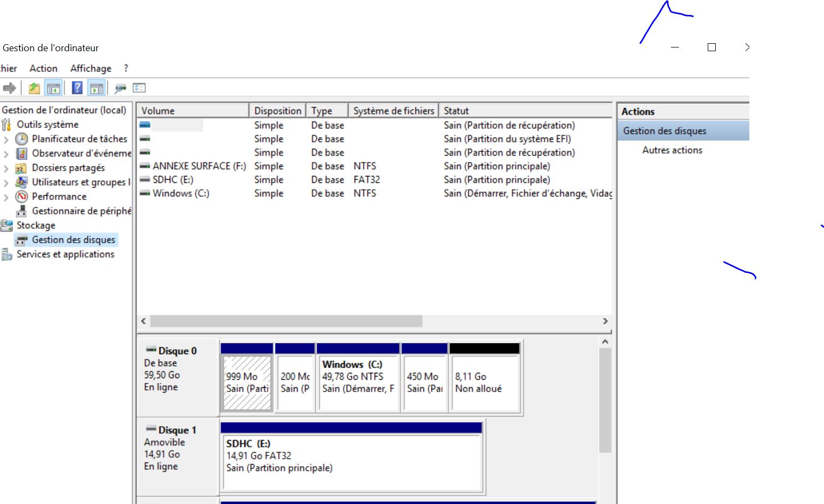Select the Observateur d'événements log icon
The image size is (824, 504).
click(21, 154)
